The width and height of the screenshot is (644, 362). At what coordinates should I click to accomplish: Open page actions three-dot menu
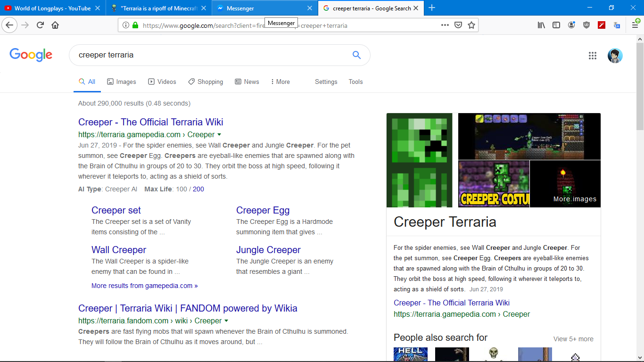click(x=445, y=25)
